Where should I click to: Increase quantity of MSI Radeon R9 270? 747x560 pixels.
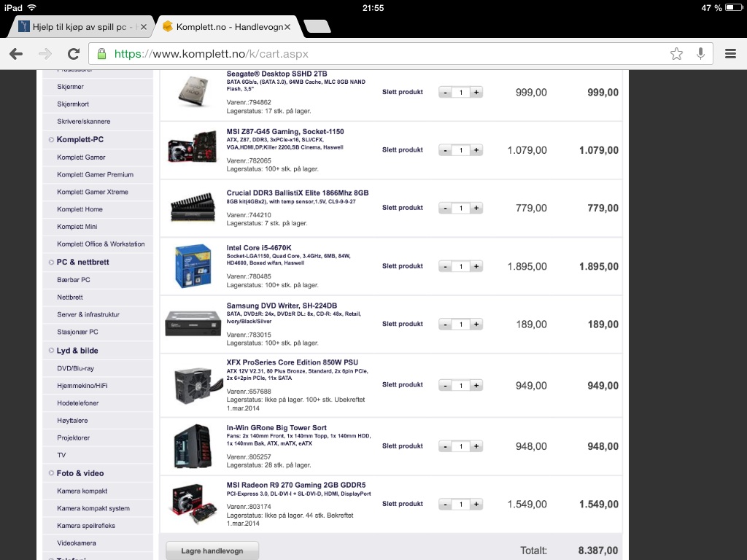(476, 504)
